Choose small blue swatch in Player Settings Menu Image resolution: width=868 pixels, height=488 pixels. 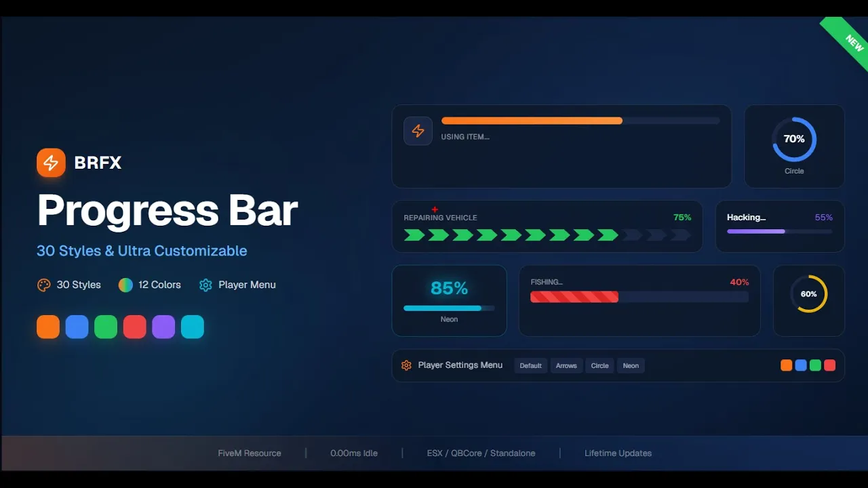[x=801, y=365]
